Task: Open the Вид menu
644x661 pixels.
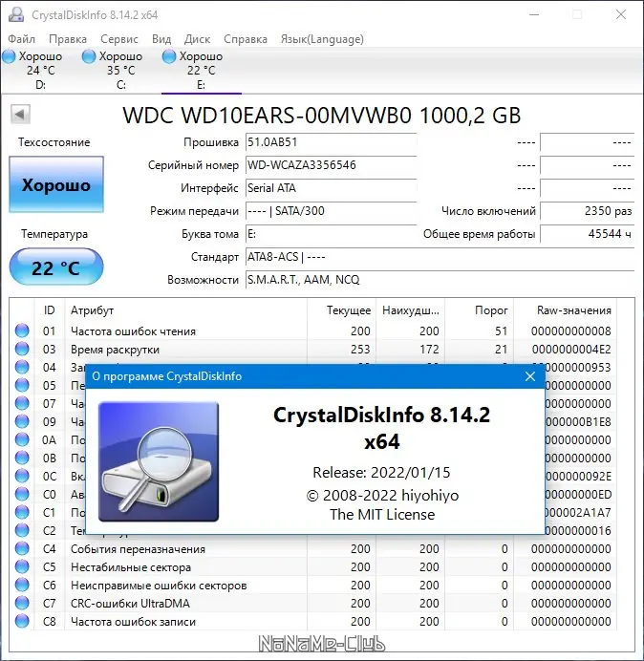Action: (161, 39)
